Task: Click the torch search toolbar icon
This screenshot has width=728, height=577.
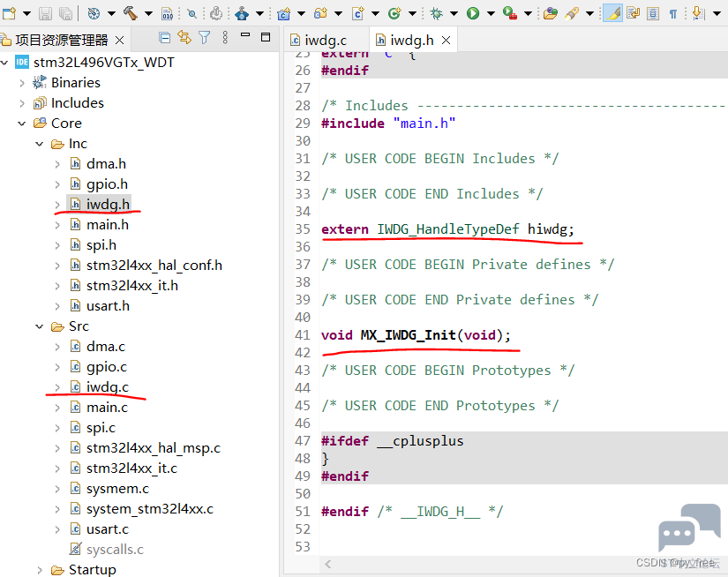Action: point(572,13)
